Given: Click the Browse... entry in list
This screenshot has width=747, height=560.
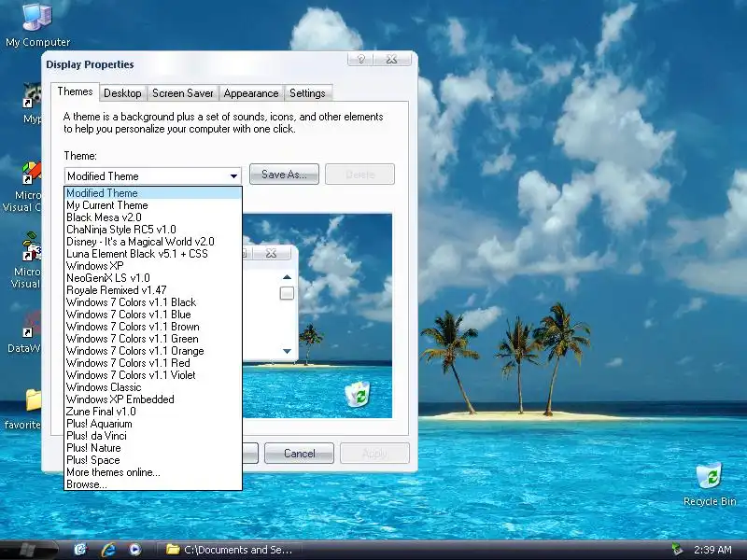Looking at the screenshot, I should pos(153,484).
